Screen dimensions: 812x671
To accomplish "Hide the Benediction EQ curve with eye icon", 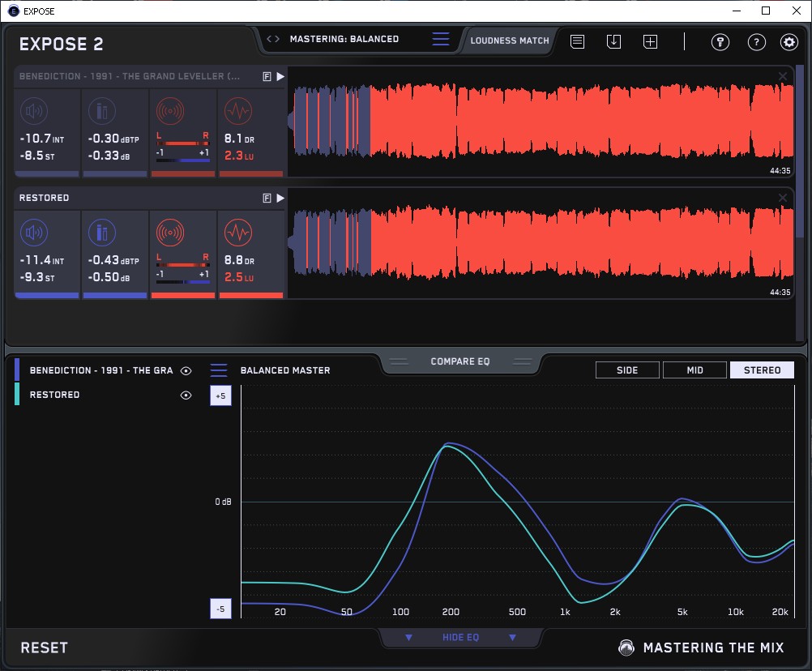I will click(x=186, y=370).
